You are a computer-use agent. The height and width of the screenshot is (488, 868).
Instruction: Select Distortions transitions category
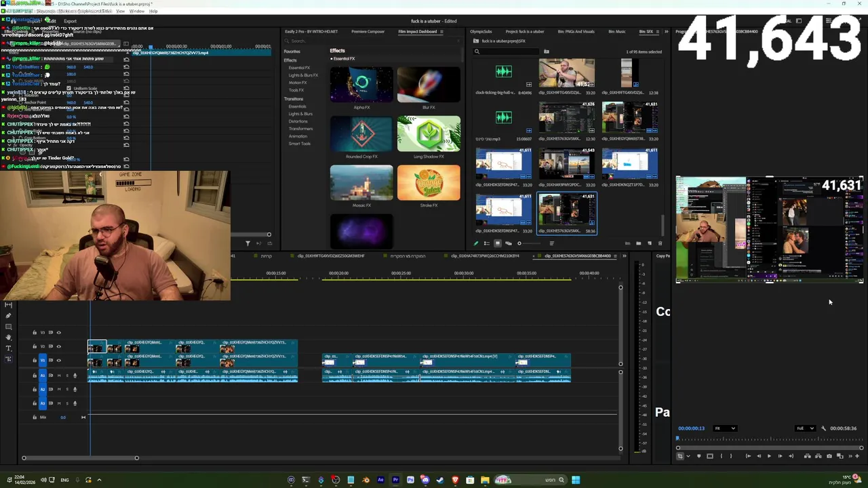point(298,121)
